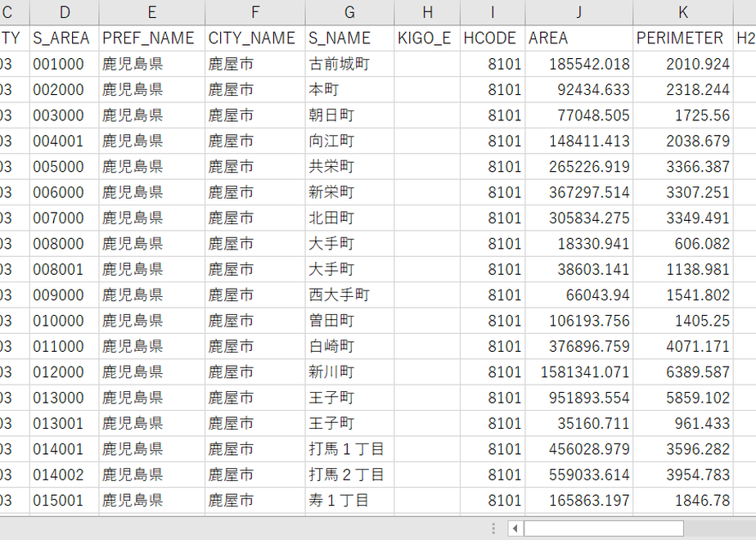Select cell containing 西大手町
This screenshot has height=540, width=756.
click(x=349, y=295)
